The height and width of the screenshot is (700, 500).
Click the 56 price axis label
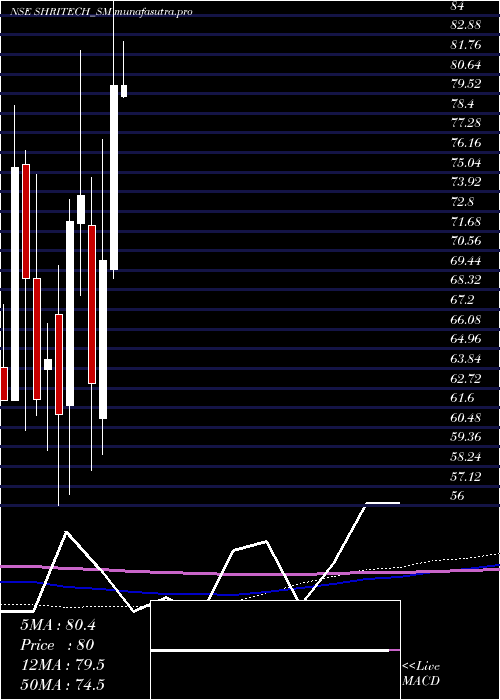pos(458,496)
